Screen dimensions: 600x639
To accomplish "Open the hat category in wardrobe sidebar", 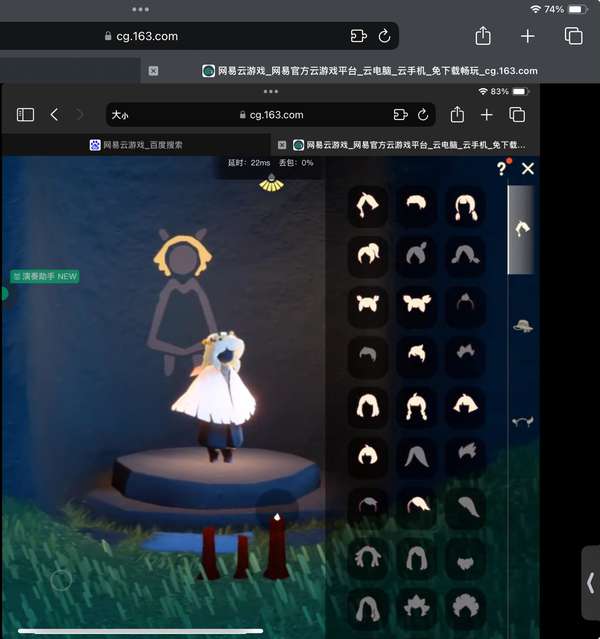I will coord(523,326).
